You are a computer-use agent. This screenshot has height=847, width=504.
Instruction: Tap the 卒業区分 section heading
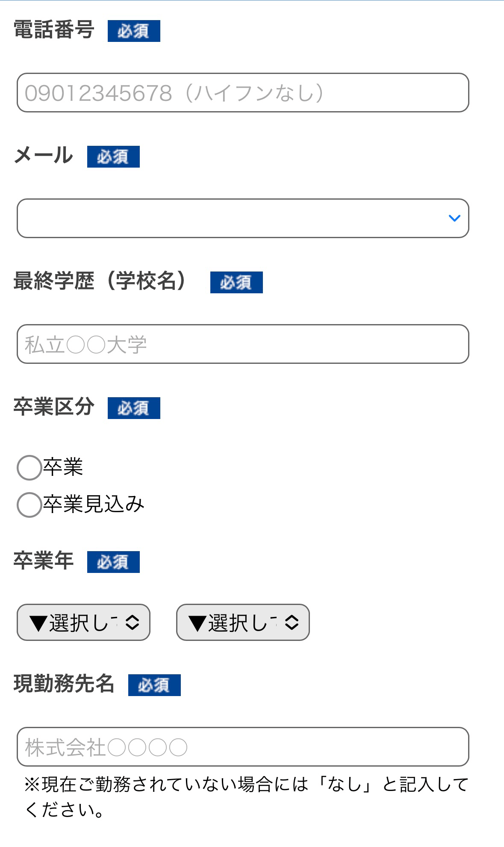pos(54,407)
